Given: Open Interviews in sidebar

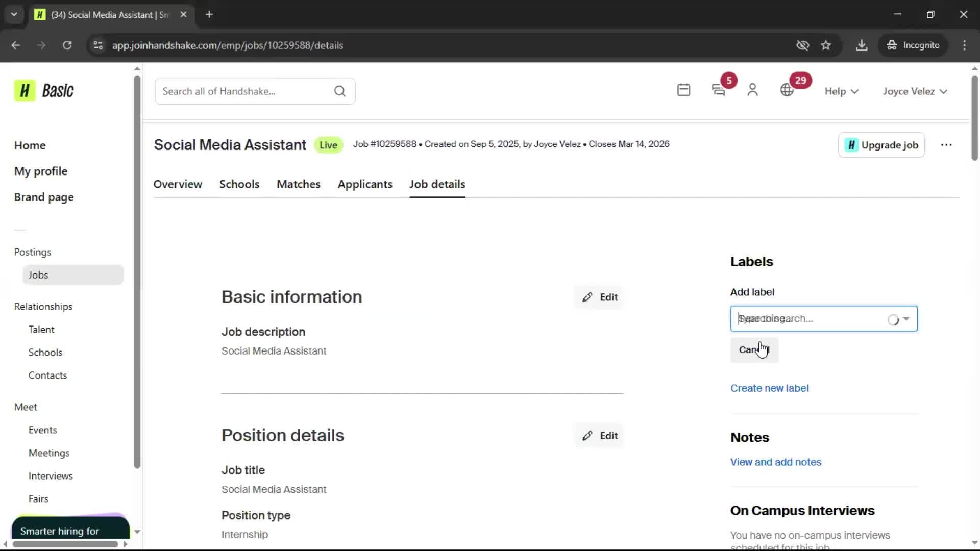Looking at the screenshot, I should [x=51, y=476].
